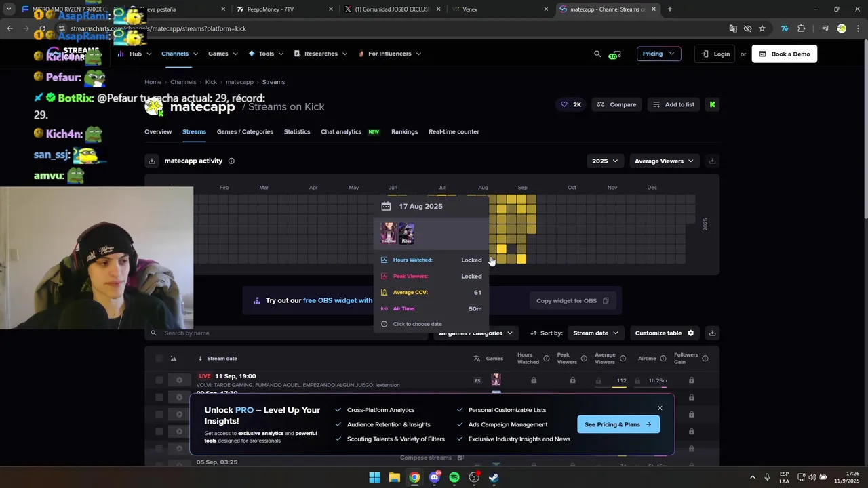The image size is (868, 488).
Task: Click locked Hours Watched in 11 Sep row
Action: pyautogui.click(x=534, y=380)
